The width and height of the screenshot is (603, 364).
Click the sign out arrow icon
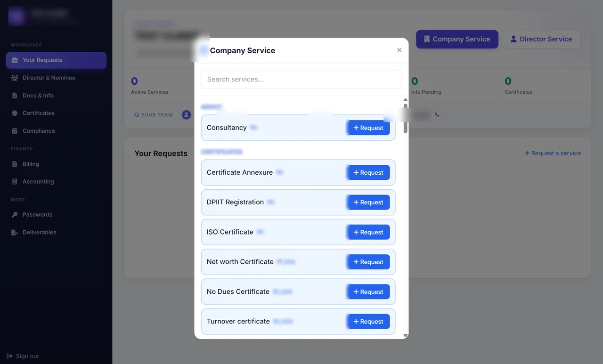tap(9, 356)
